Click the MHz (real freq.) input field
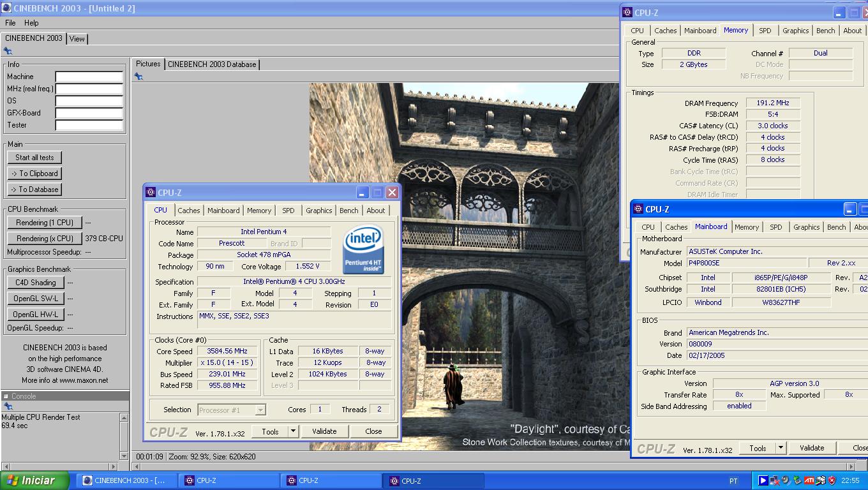This screenshot has width=868, height=490. point(89,89)
